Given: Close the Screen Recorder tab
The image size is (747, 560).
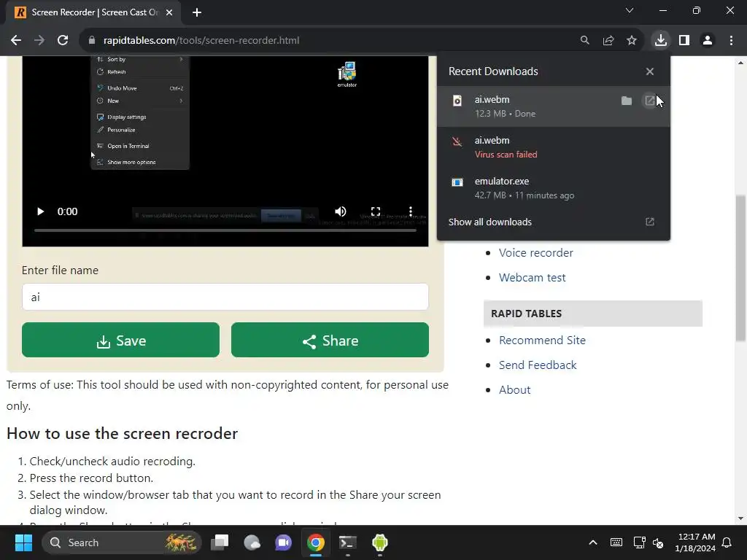Looking at the screenshot, I should (169, 13).
